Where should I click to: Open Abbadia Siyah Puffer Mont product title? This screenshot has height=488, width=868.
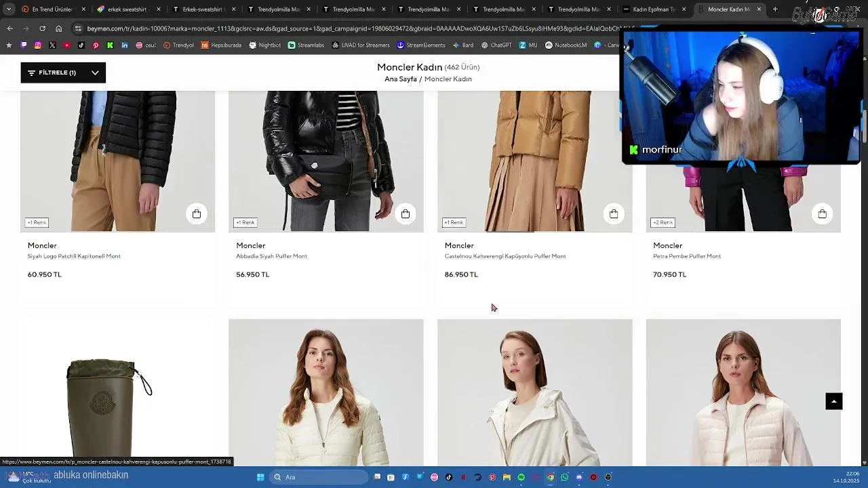point(271,256)
